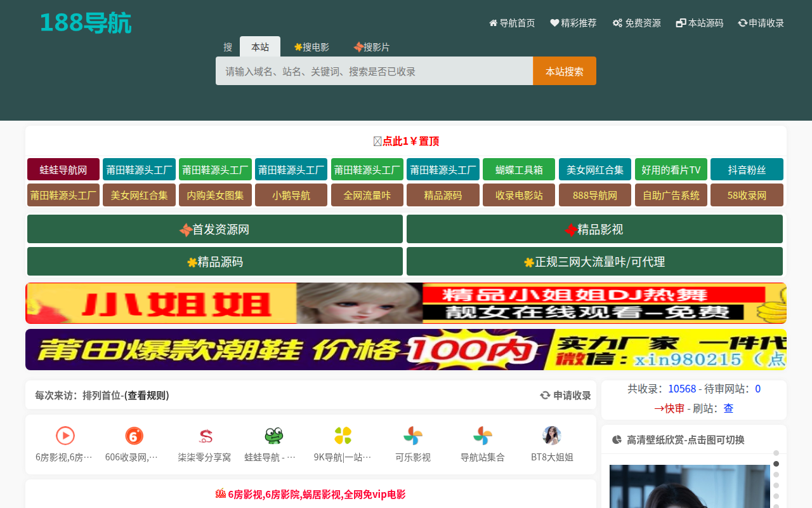Switch to the 搜电影 tab
812x508 pixels.
312,46
